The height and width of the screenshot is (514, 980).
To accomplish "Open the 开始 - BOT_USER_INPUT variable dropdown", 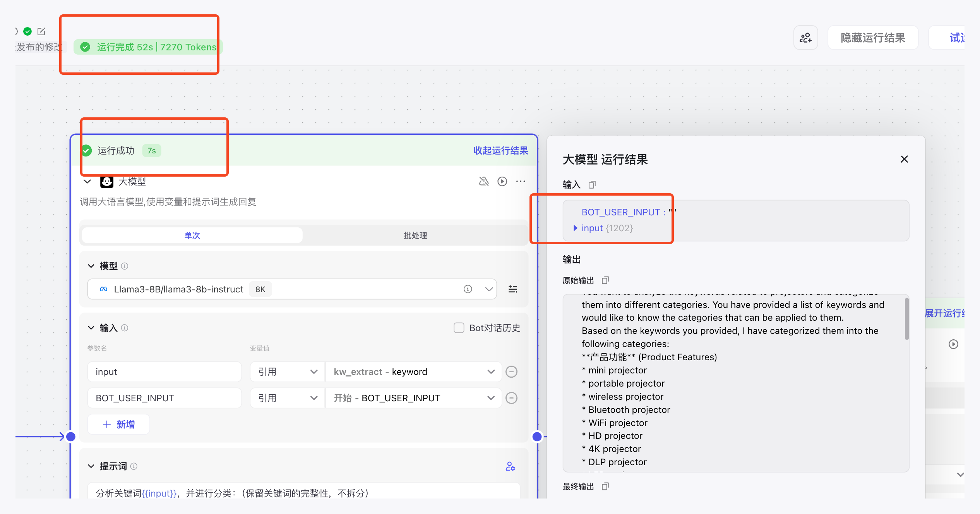I will pos(414,398).
